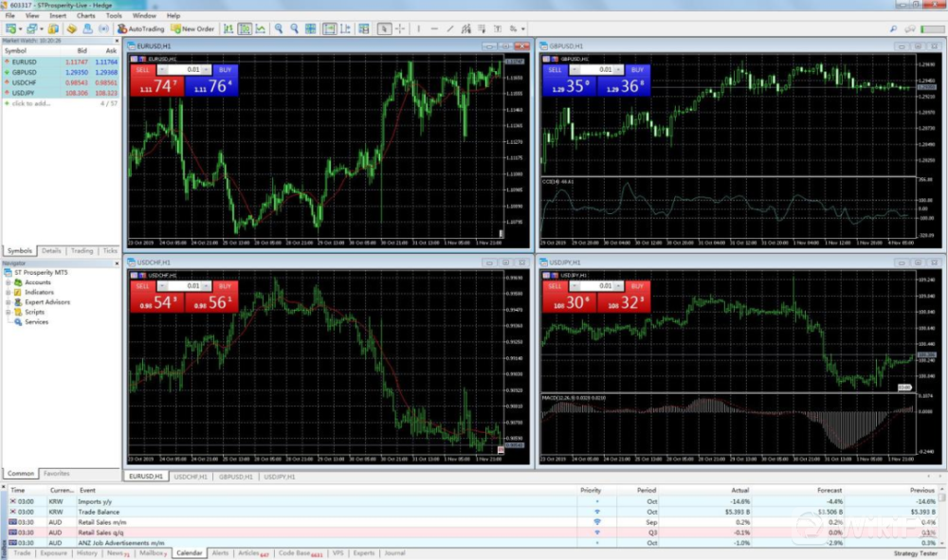Image resolution: width=948 pixels, height=560 pixels.
Task: Switch to the Favorites tab in Navigator
Action: click(x=57, y=474)
